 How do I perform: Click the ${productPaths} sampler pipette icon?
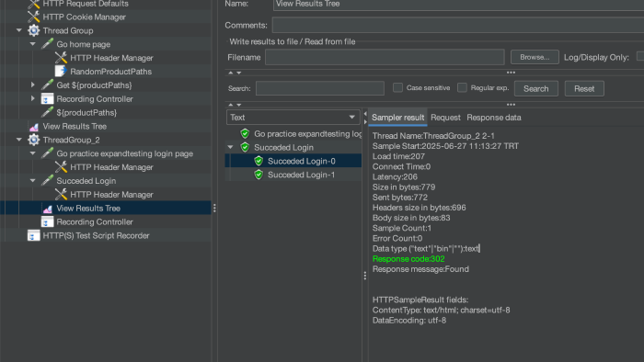pos(47,112)
